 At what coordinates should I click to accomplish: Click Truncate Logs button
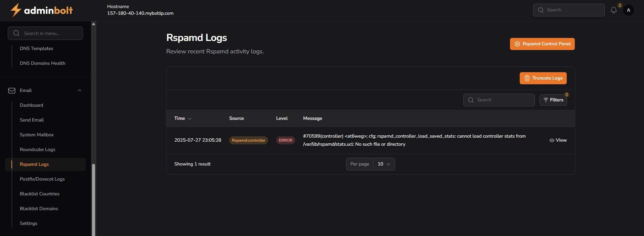tap(543, 78)
